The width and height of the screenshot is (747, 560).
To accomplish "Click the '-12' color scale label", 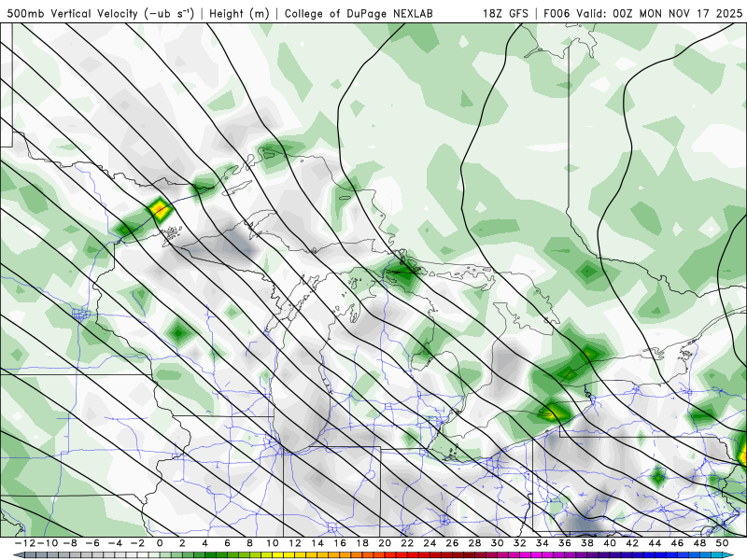I will pos(25,543).
